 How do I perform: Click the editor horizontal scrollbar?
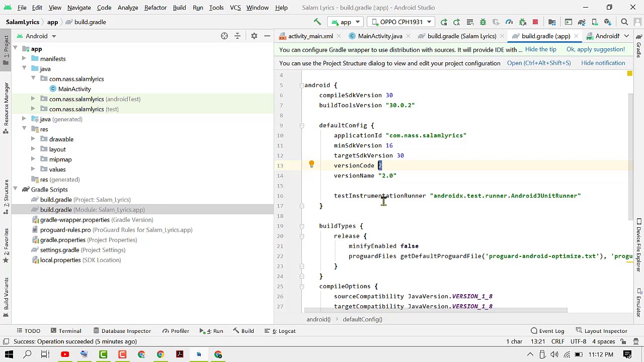click(x=435, y=311)
